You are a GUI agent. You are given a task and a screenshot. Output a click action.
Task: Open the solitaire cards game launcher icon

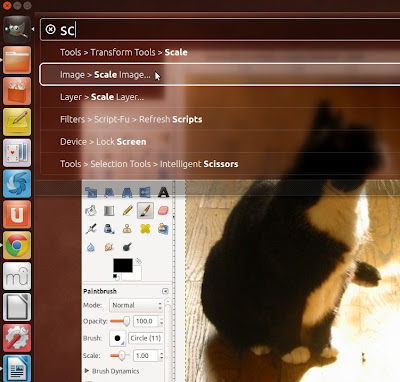[x=17, y=153]
